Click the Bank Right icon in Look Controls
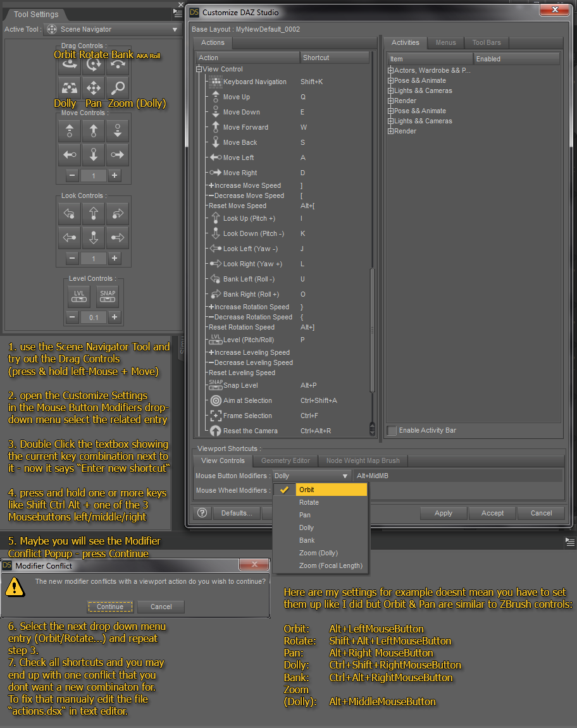577x728 pixels. [118, 214]
